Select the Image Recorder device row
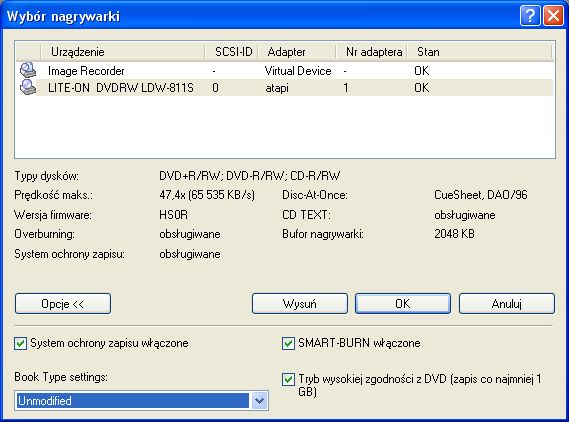The width and height of the screenshot is (569, 422). tap(285, 70)
